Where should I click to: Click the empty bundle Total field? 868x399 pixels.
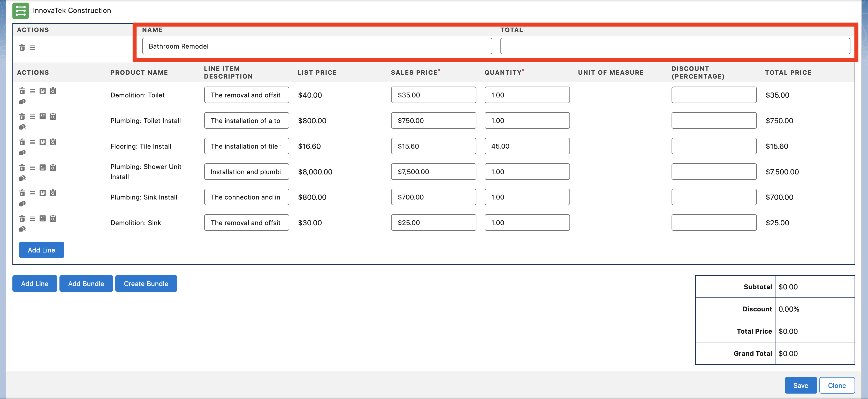pos(675,46)
